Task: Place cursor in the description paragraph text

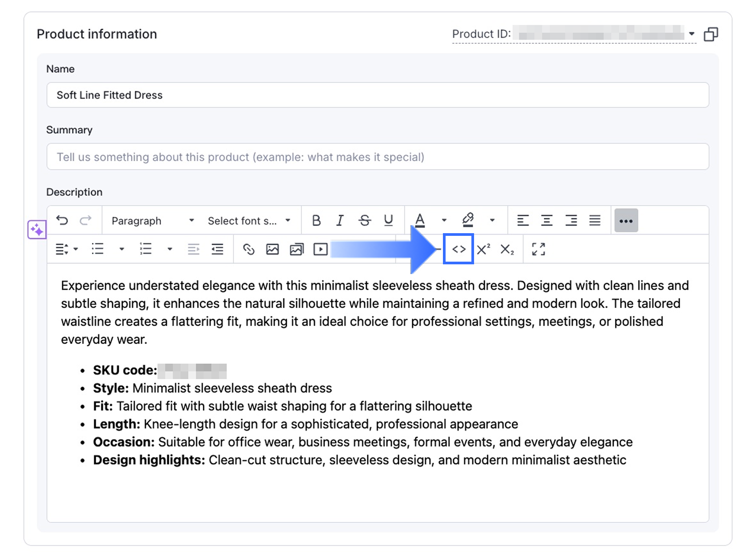Action: pyautogui.click(x=375, y=312)
